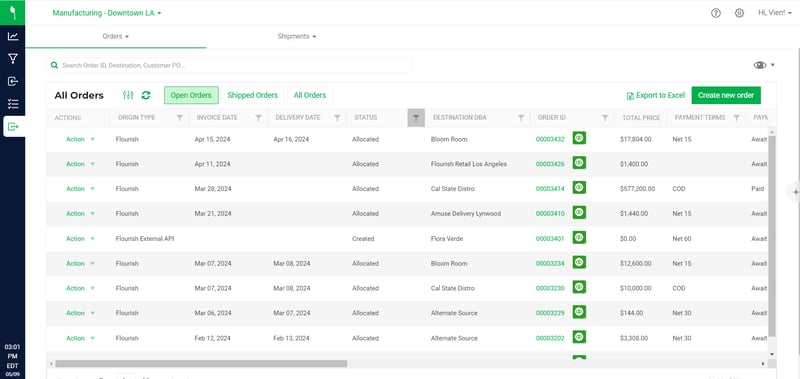
Task: Open the Action dropdown for Flora Verde
Action: pyautogui.click(x=80, y=239)
